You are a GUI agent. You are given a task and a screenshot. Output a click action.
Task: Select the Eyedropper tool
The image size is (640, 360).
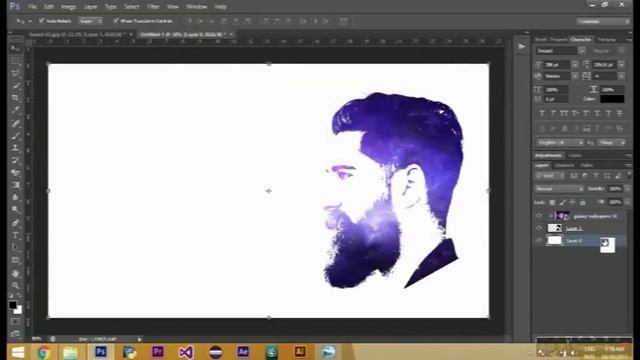point(16,110)
